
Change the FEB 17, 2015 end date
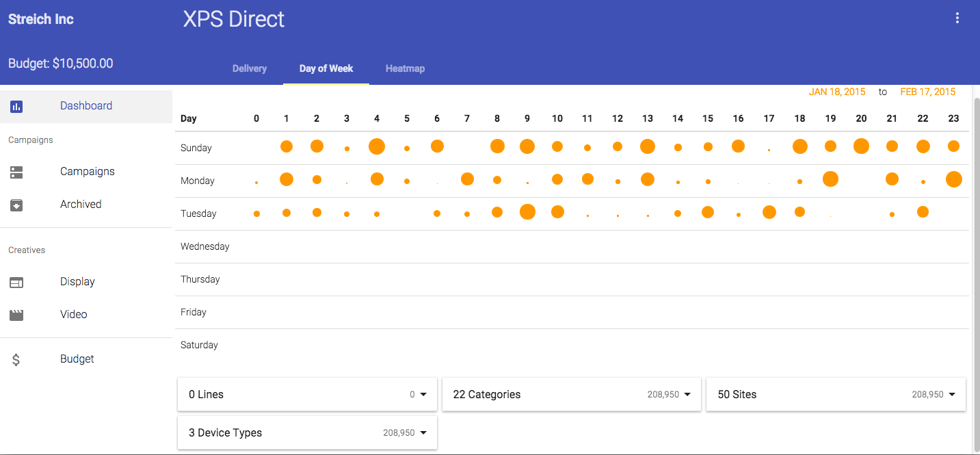click(927, 92)
